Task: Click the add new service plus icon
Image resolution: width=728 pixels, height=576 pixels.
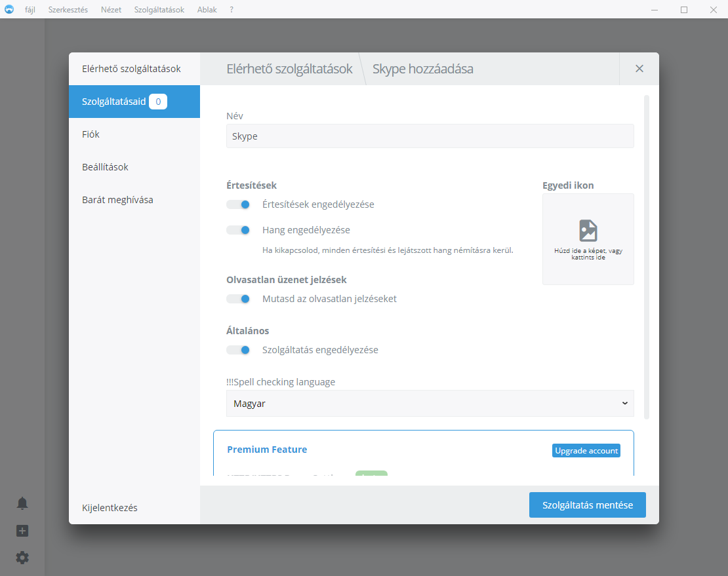Action: pos(22,531)
